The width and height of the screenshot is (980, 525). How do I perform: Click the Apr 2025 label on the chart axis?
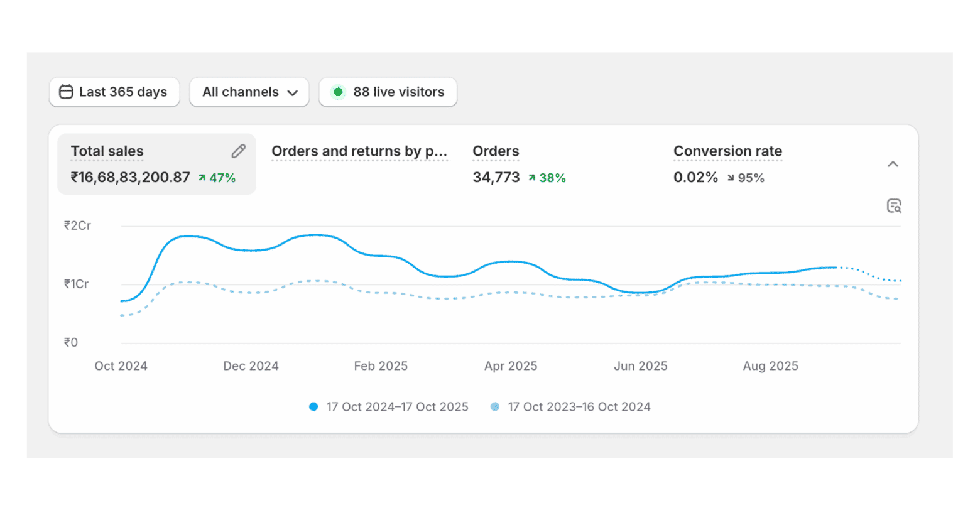coord(511,365)
